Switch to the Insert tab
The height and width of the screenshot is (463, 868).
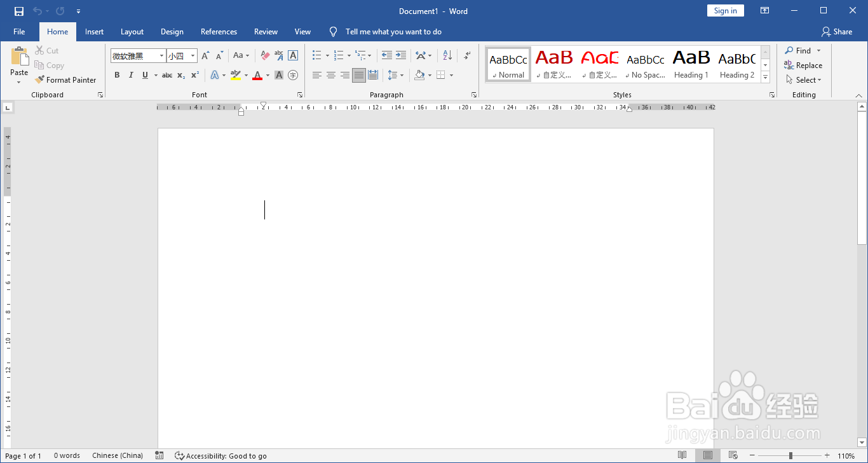click(x=95, y=32)
